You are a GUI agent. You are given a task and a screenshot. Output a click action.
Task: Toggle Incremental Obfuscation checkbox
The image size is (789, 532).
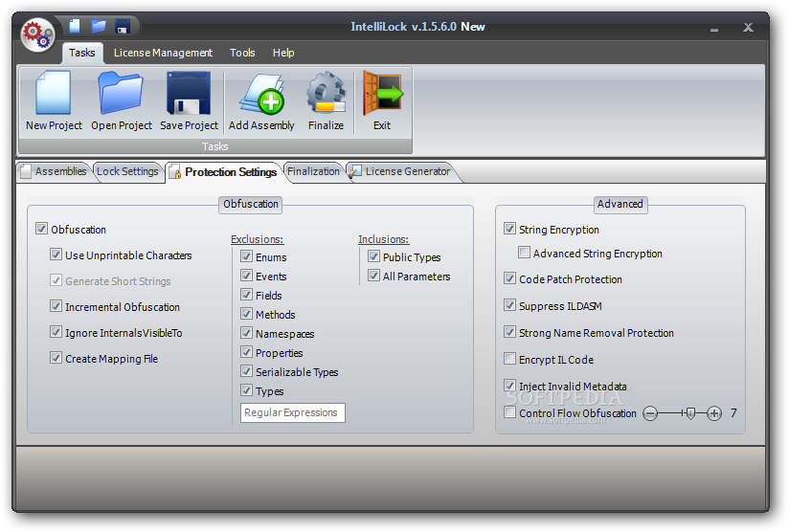(x=56, y=306)
